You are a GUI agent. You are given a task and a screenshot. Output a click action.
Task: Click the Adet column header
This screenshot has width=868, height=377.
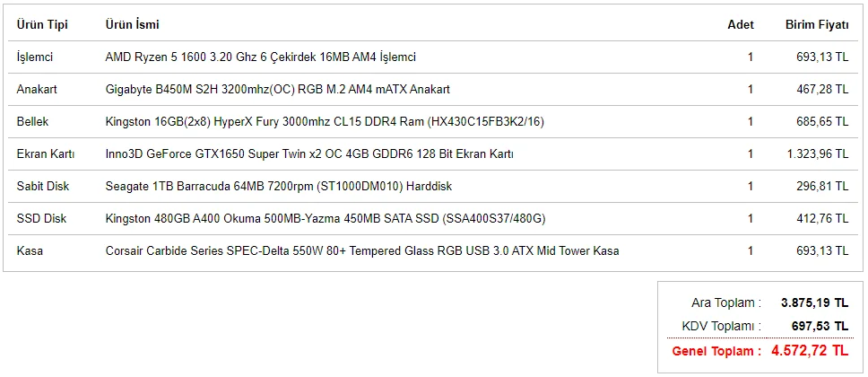(x=740, y=25)
